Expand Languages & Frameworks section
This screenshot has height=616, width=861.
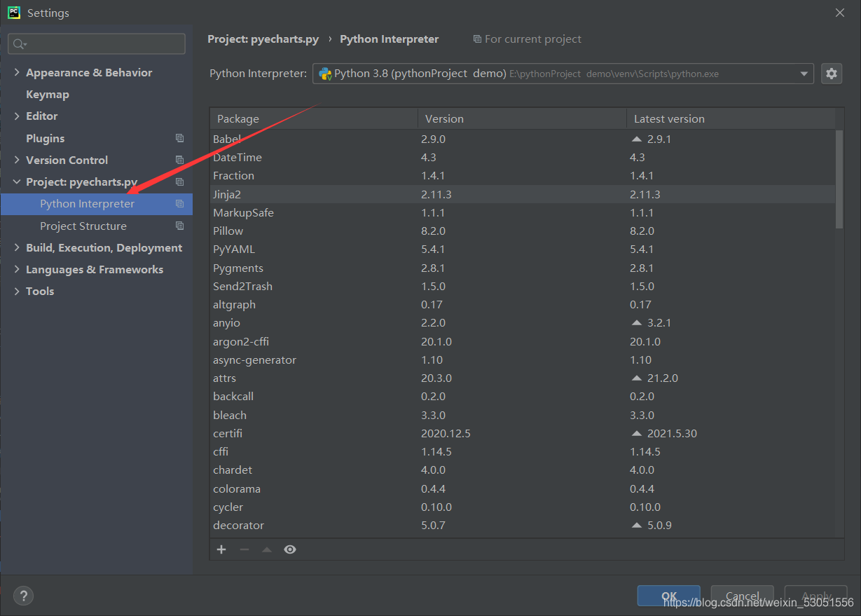pos(17,269)
